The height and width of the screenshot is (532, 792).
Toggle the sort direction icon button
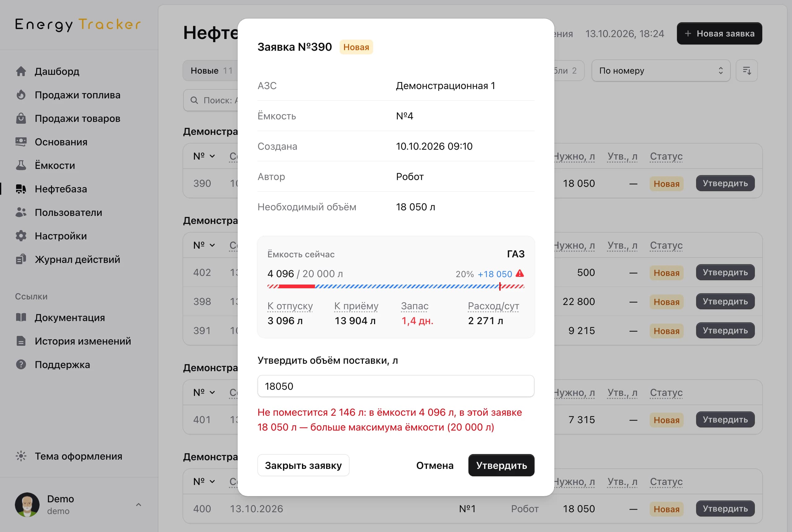747,71
